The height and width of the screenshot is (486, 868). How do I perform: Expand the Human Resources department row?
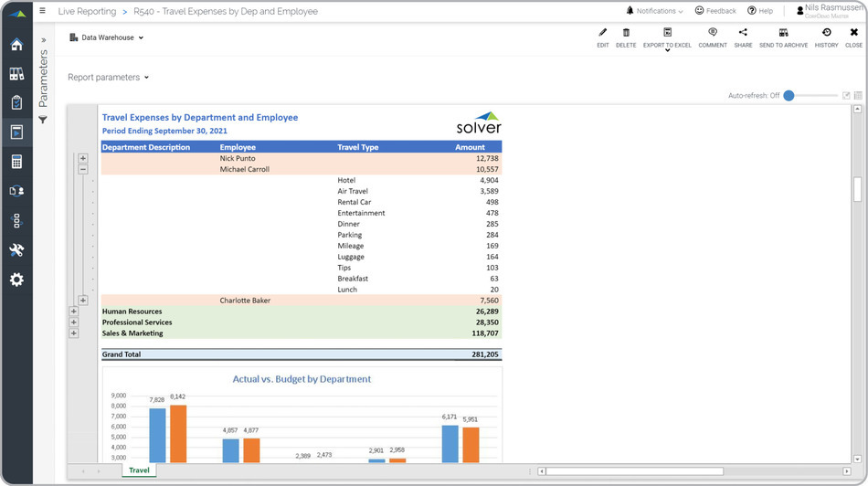coord(74,312)
